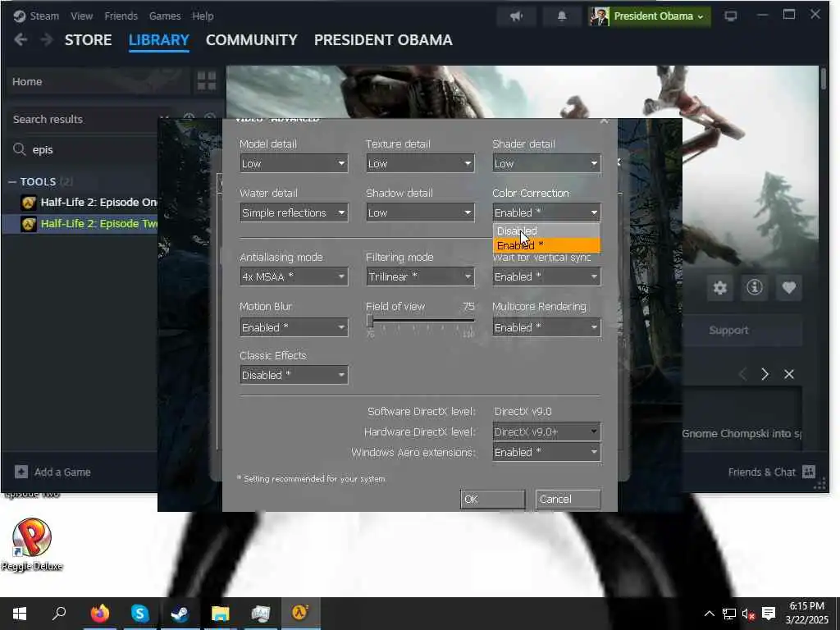Open Friends & Chat

click(x=771, y=472)
